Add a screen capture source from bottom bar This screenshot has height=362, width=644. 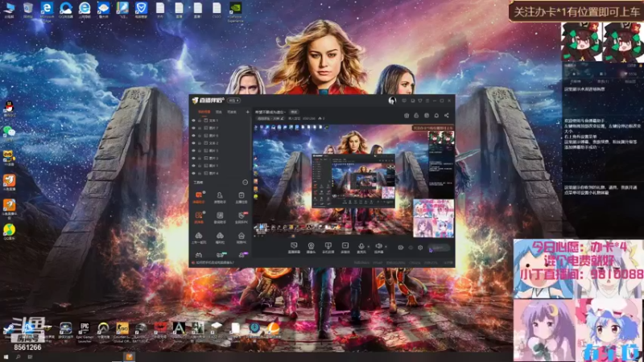coord(294,248)
